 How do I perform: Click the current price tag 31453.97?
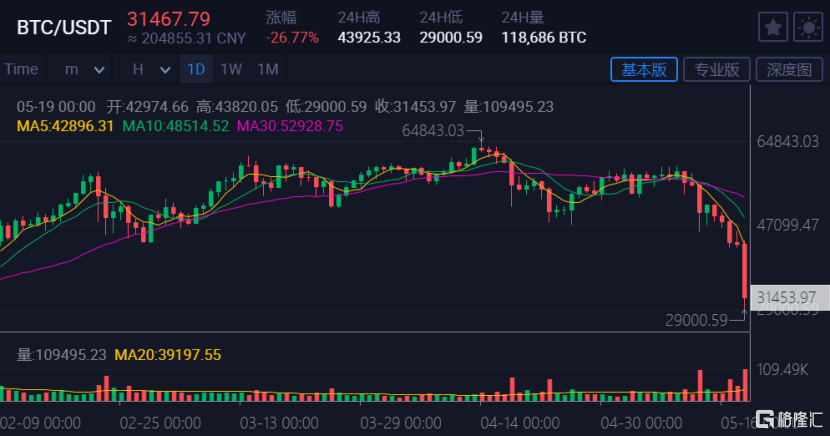click(787, 297)
